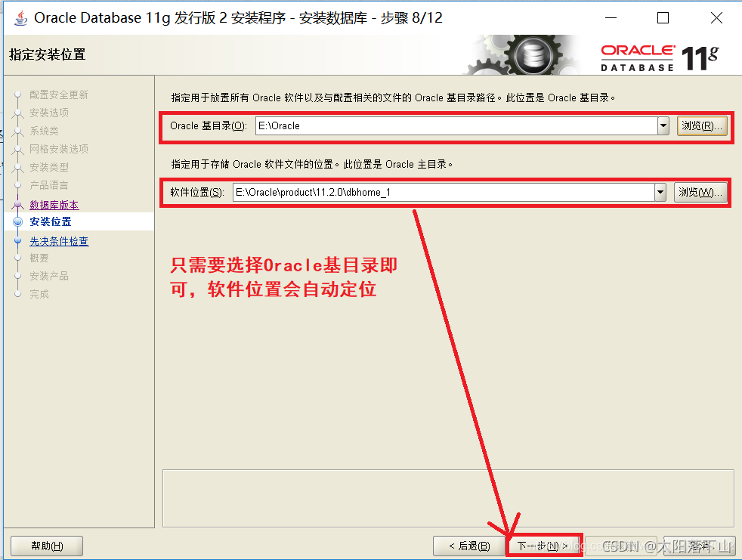Click the empty message area at bottom
This screenshot has width=742, height=560.
pos(448,498)
